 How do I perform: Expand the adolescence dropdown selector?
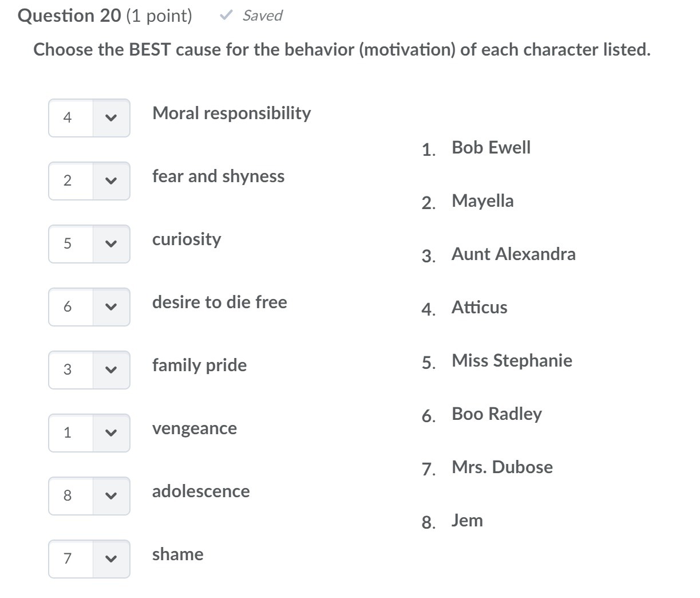(x=89, y=496)
